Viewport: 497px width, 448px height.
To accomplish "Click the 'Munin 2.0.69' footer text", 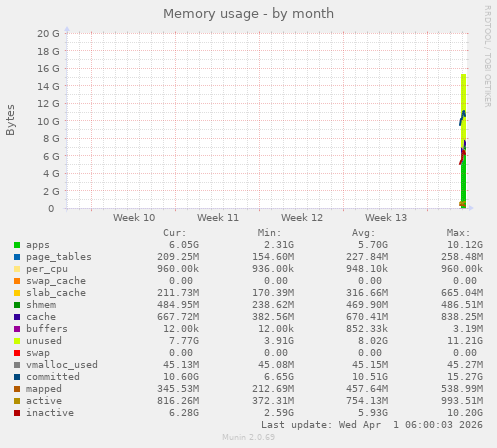I will click(x=249, y=437).
